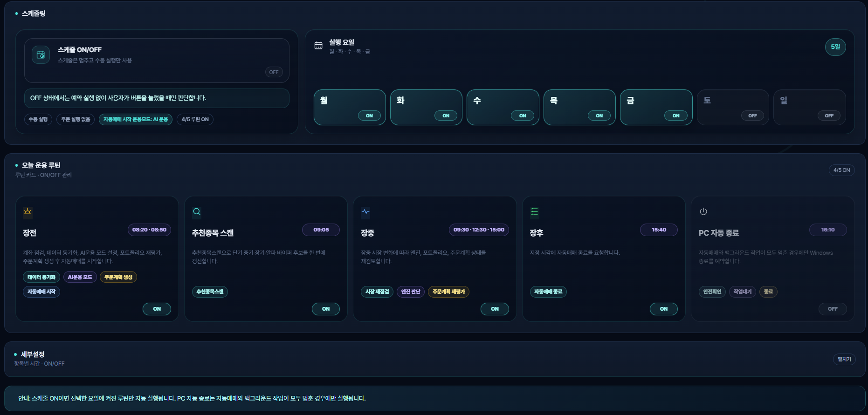868x415 pixels.
Task: Click the 5일 day count badge
Action: pos(835,47)
